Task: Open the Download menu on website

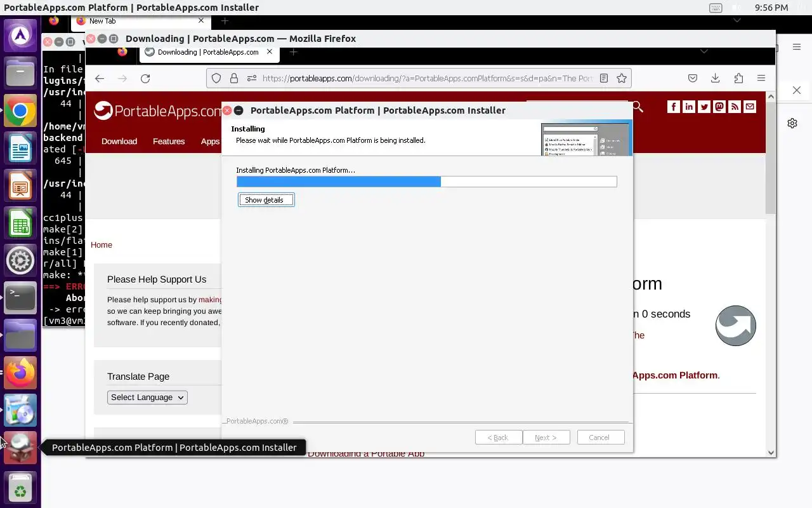Action: [x=119, y=141]
